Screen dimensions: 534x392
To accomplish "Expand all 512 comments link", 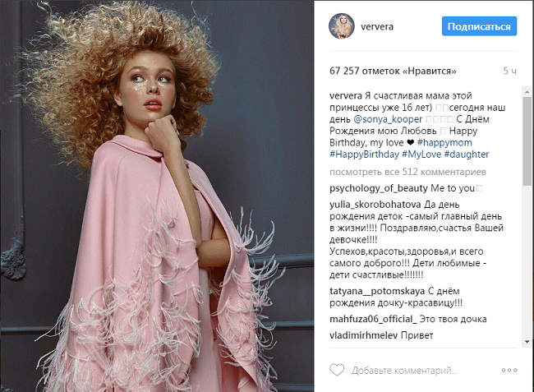I will (407, 172).
